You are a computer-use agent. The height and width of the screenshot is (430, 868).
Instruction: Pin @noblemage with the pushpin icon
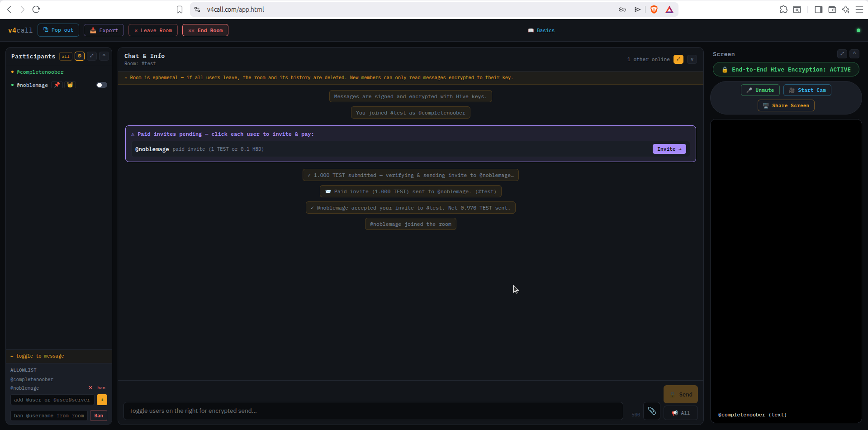[57, 85]
